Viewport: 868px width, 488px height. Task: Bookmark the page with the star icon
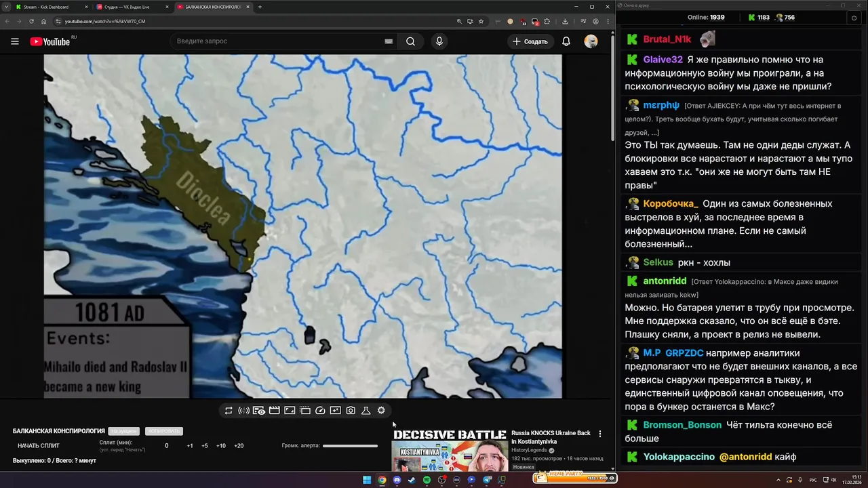coord(481,21)
